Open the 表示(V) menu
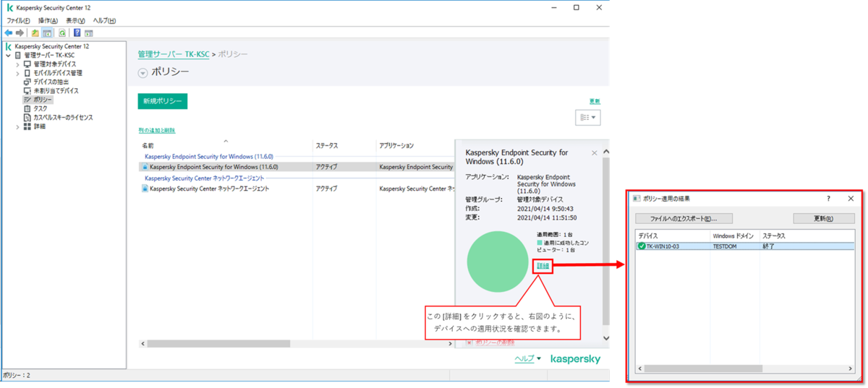 [x=76, y=20]
